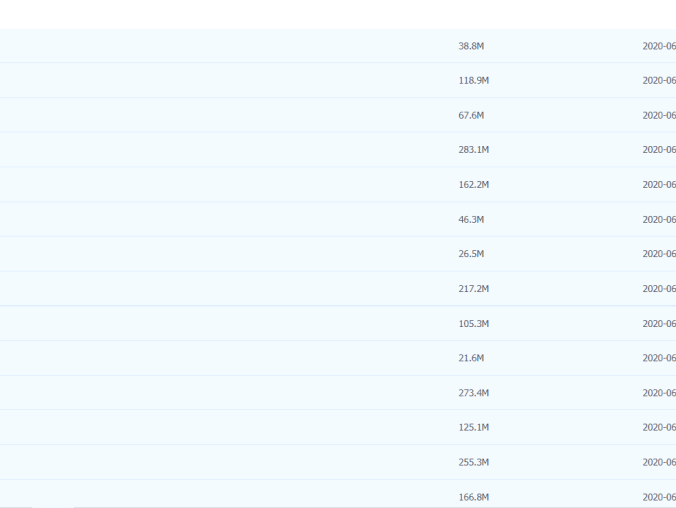Click the 21.6M size entry
Viewport: 676px width, 508px height.
(x=471, y=358)
